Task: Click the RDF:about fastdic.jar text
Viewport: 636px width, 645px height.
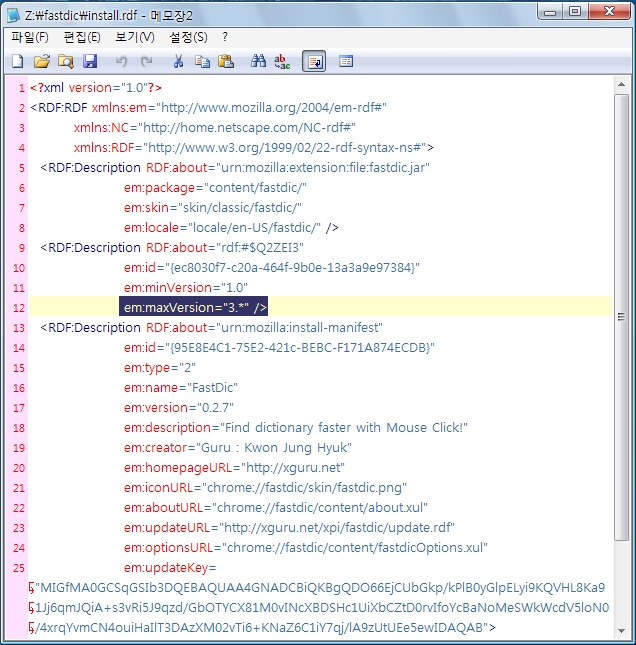Action: pos(288,168)
